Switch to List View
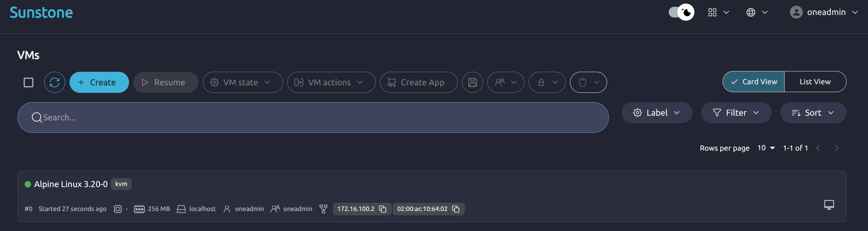This screenshot has width=868, height=231. [815, 82]
